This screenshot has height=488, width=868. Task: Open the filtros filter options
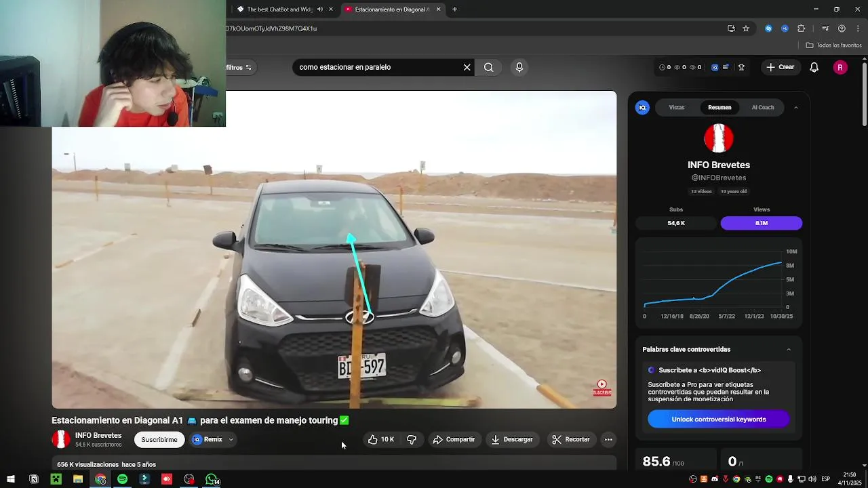pos(239,67)
